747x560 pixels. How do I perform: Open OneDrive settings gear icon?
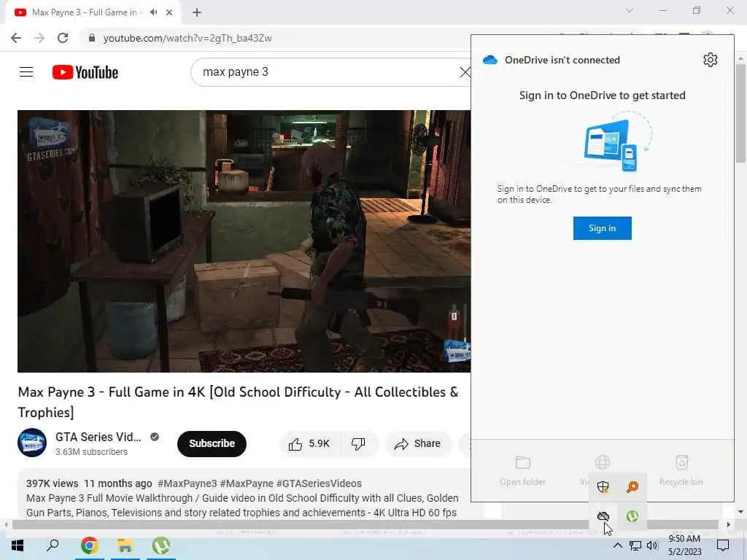[710, 60]
